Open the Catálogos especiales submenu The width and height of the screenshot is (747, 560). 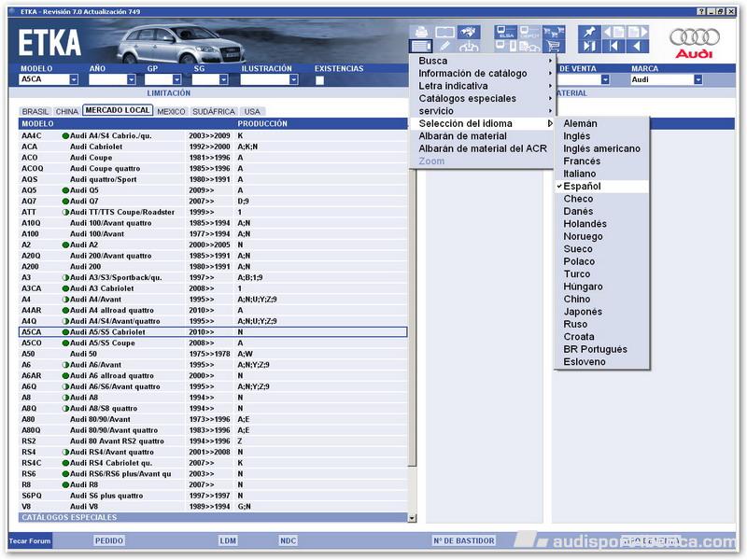pyautogui.click(x=481, y=99)
